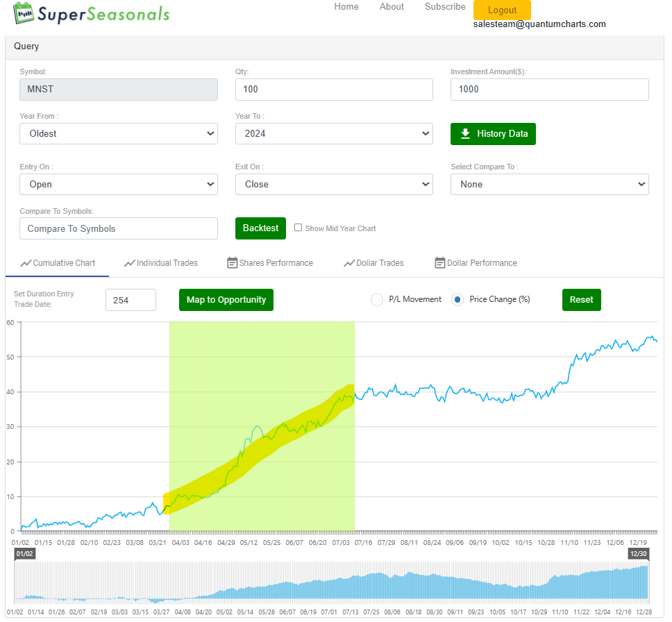Select the P/L Movement radio button
Viewport: 672px width, 622px height.
(377, 299)
